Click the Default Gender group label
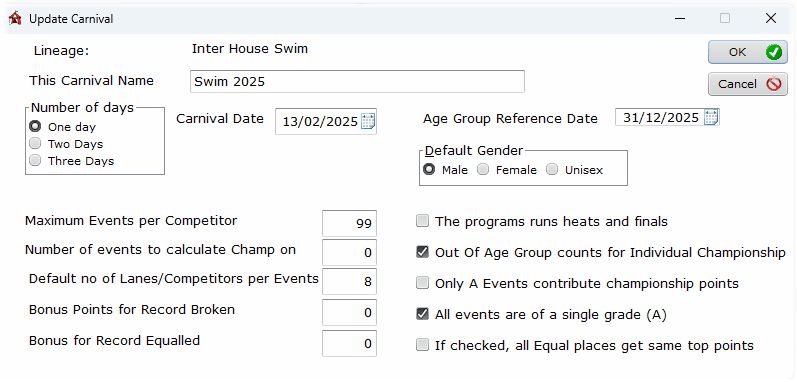797x382 pixels. (x=474, y=150)
